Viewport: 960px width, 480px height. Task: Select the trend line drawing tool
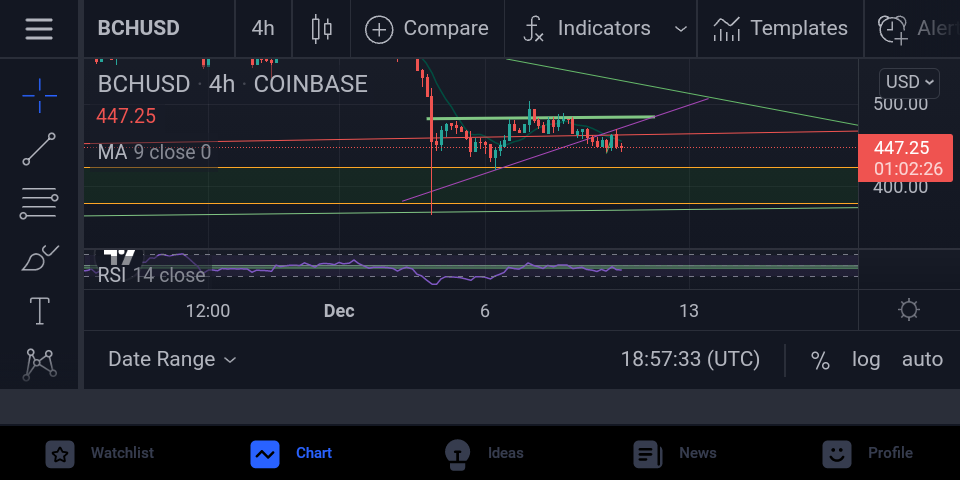click(39, 149)
